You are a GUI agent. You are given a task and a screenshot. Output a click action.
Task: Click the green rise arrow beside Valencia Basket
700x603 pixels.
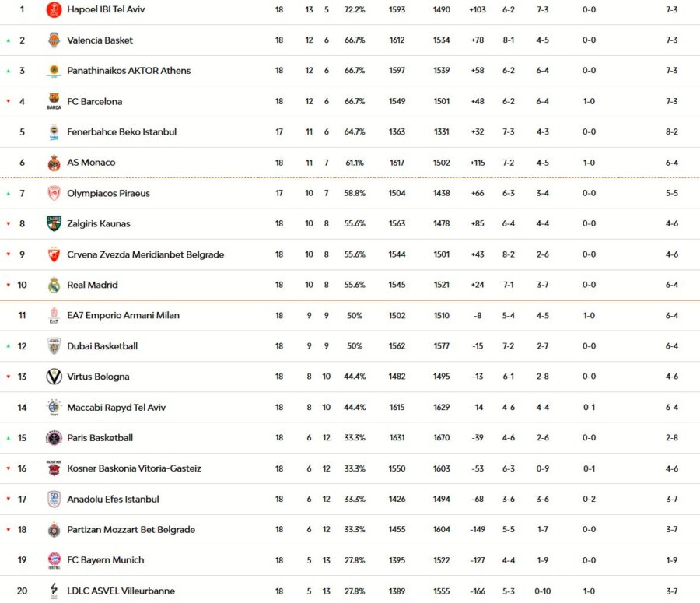[6, 40]
